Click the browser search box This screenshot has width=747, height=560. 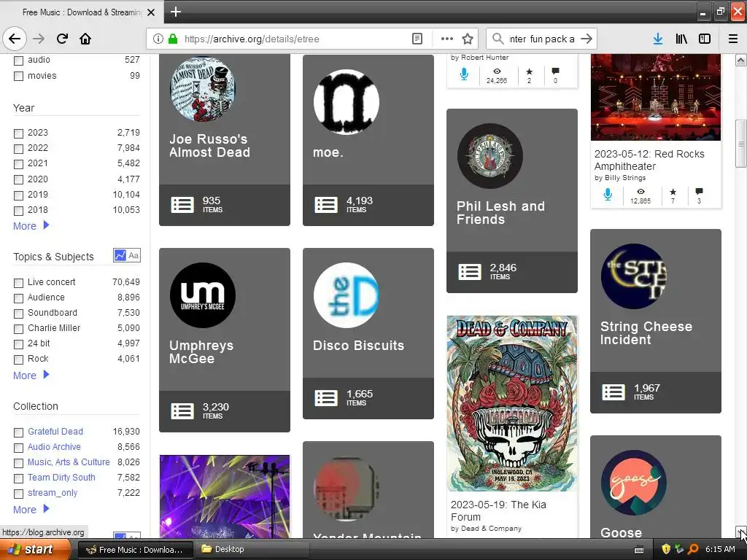coord(541,39)
